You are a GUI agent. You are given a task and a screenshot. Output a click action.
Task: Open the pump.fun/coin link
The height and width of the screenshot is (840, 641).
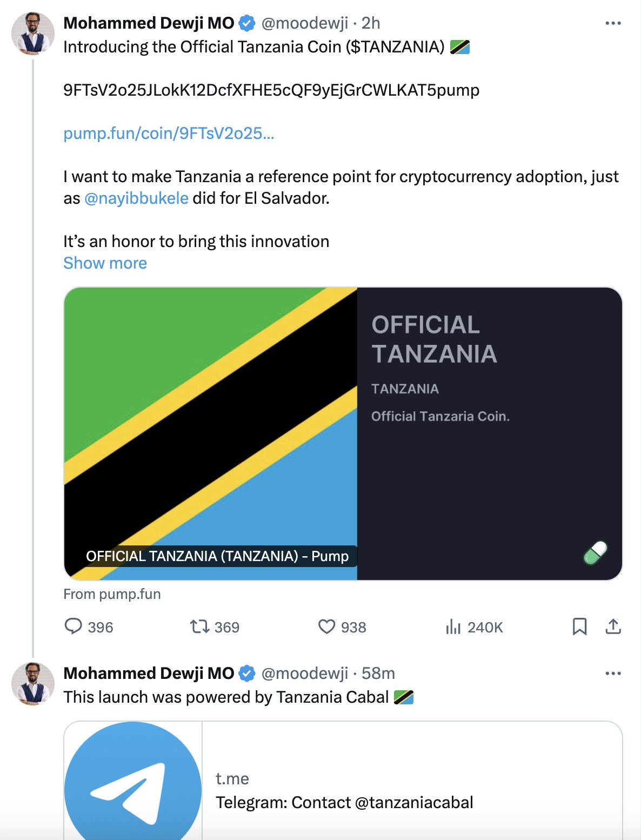click(169, 134)
